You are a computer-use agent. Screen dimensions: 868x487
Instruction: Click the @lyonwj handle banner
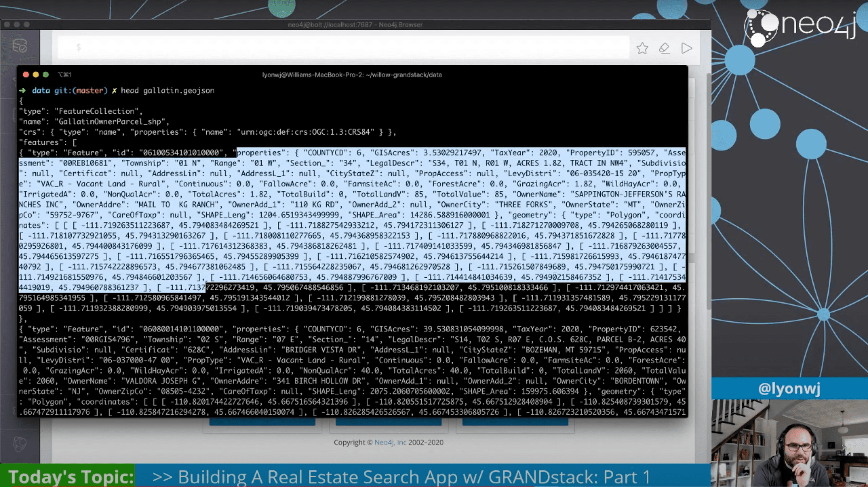pyautogui.click(x=789, y=388)
